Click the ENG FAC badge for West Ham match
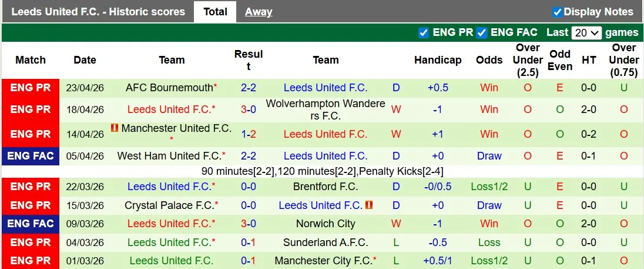Image resolution: width=644 pixels, height=269 pixels. pyautogui.click(x=31, y=156)
